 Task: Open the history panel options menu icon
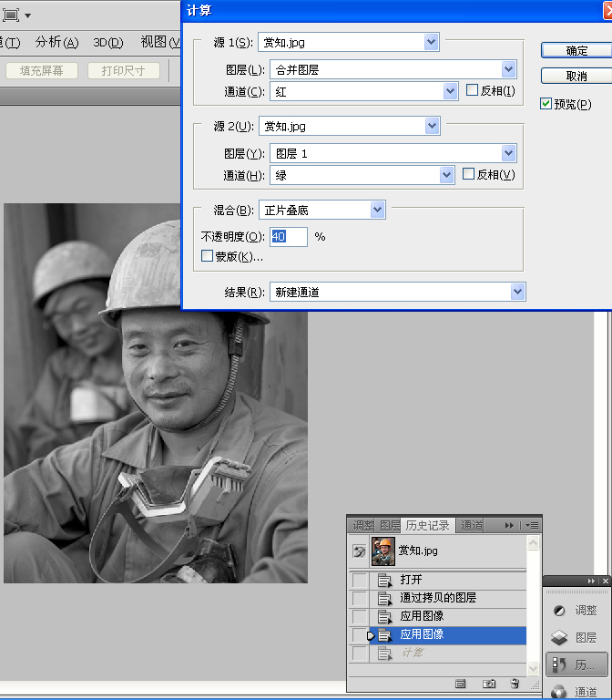tap(532, 525)
